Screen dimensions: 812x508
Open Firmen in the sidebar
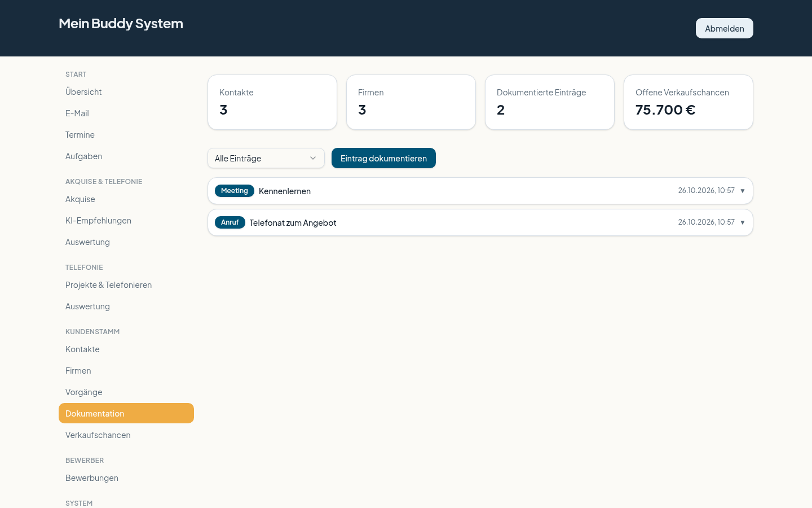tap(126, 370)
